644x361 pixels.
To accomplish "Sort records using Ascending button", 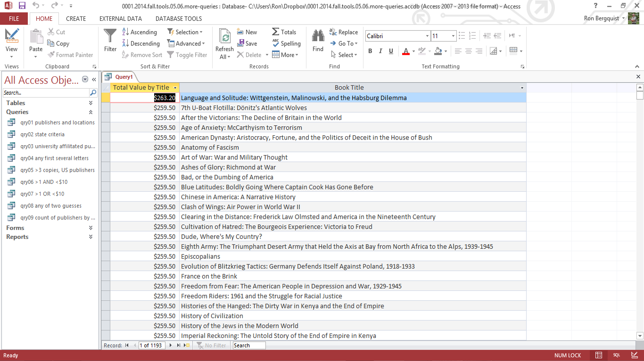I will (x=139, y=32).
